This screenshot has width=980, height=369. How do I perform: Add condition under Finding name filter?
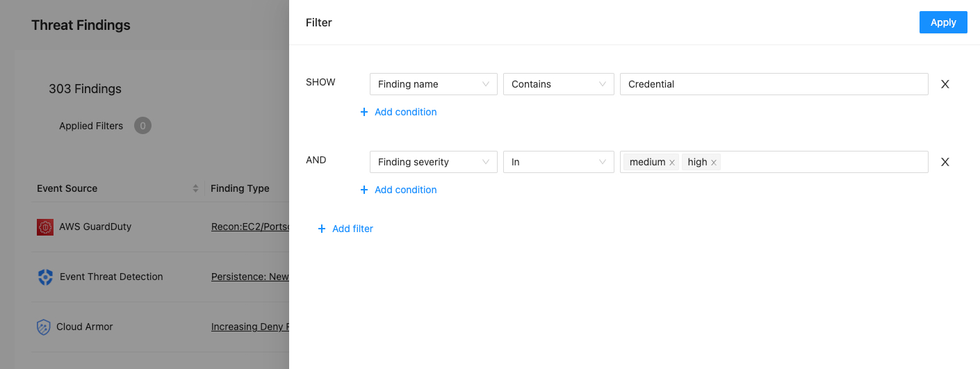[398, 112]
